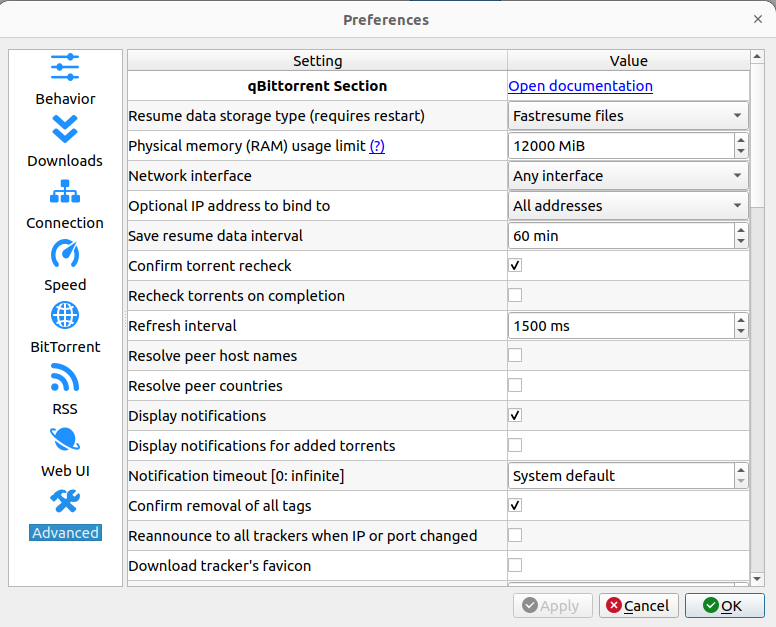
Task: Click in the 1500 ms field
Action: 621,326
